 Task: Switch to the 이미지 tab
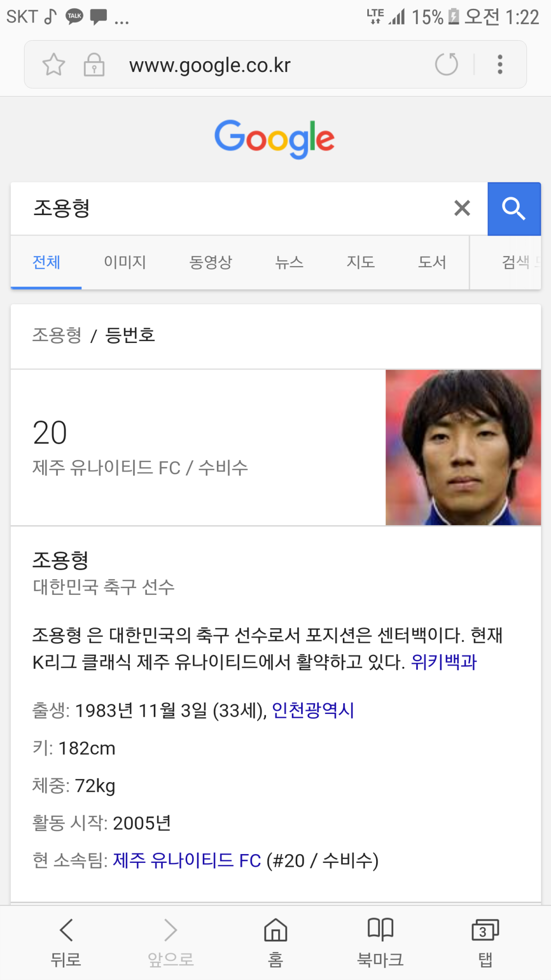125,262
